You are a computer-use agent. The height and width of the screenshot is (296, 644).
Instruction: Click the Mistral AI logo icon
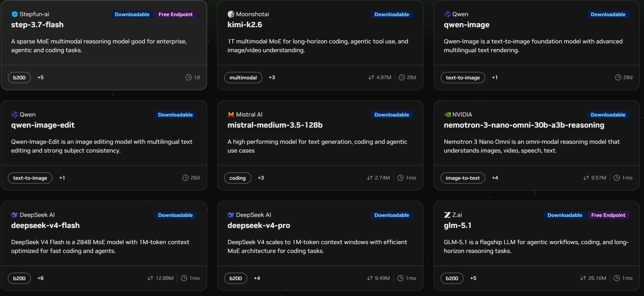point(231,115)
